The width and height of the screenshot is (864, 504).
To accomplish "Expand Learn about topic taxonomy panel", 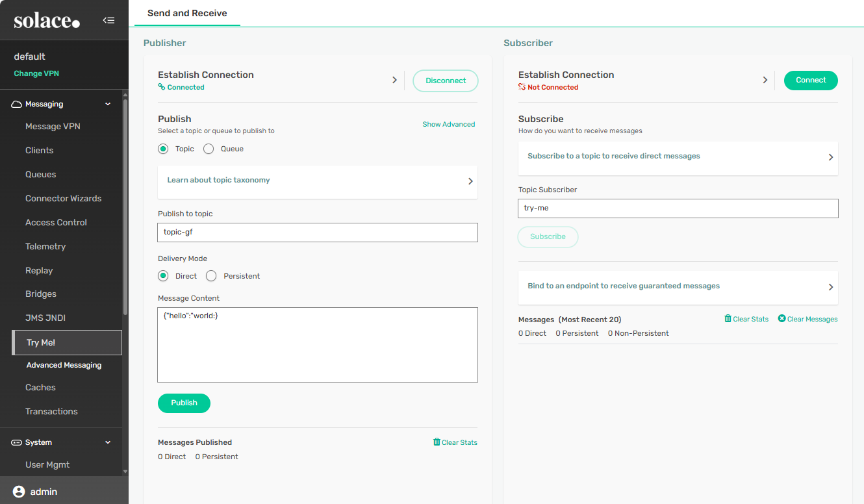I will pos(470,181).
